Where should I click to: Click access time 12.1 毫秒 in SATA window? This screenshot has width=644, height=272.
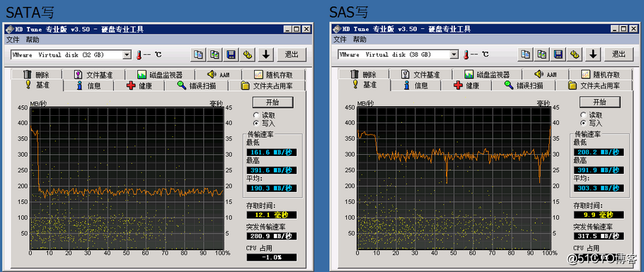(x=272, y=215)
